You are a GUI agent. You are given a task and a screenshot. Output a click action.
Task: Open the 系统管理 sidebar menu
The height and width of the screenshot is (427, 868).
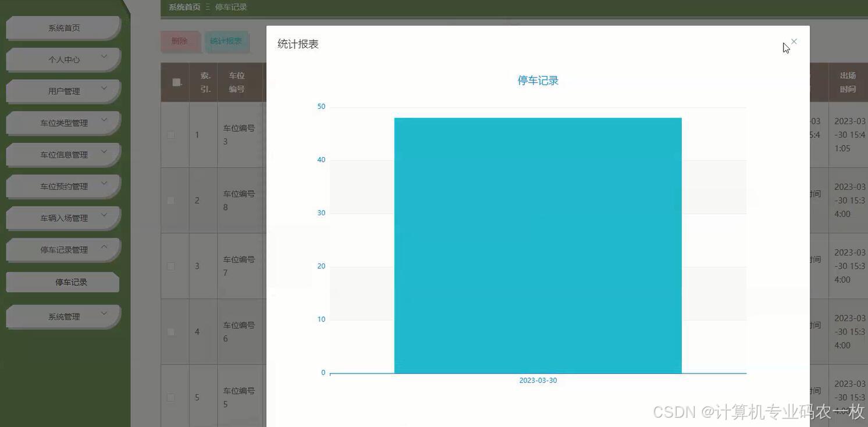(x=63, y=316)
